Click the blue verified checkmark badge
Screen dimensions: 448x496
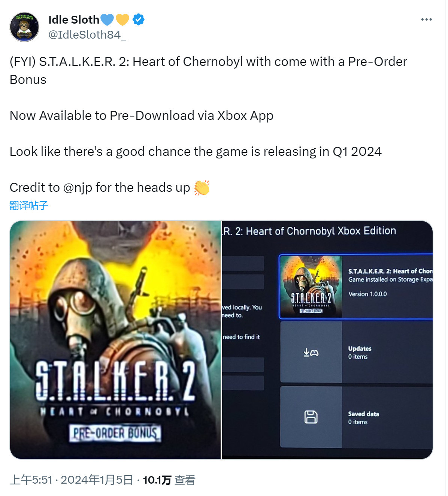pyautogui.click(x=139, y=19)
